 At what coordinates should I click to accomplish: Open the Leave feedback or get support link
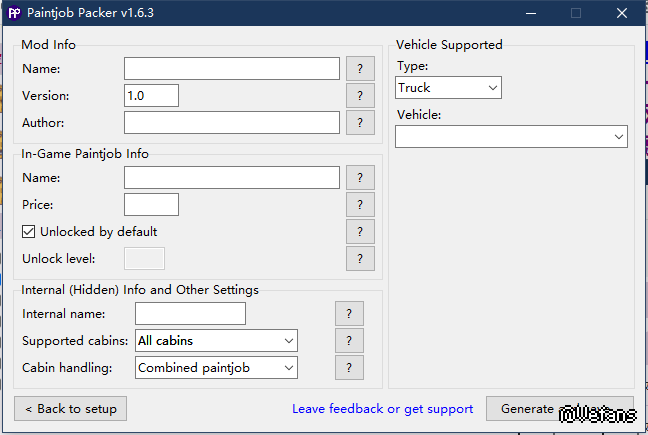pos(382,409)
